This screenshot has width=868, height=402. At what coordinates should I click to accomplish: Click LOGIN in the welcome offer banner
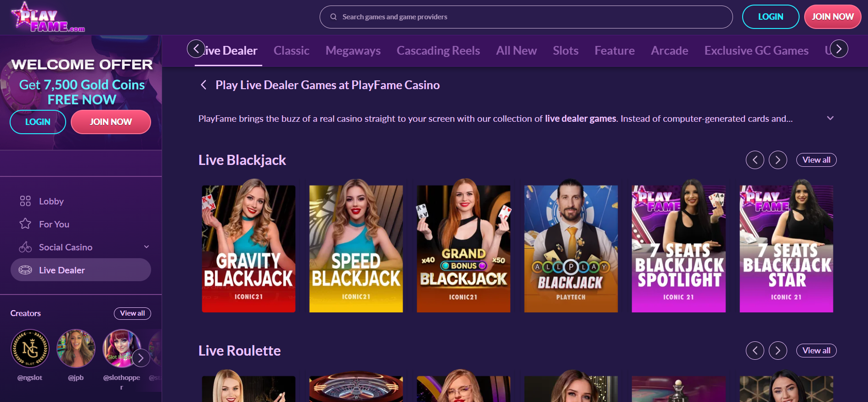(x=38, y=122)
